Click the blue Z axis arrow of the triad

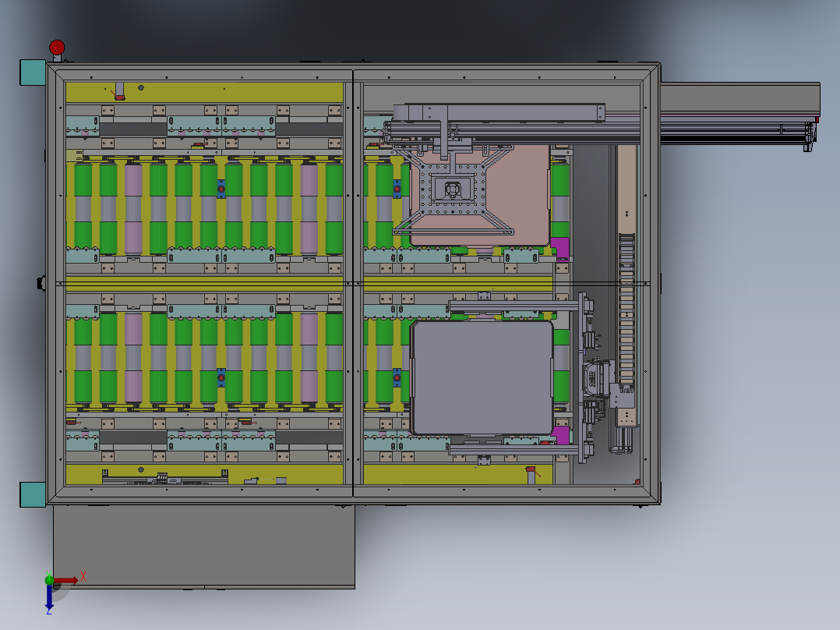pyautogui.click(x=49, y=596)
